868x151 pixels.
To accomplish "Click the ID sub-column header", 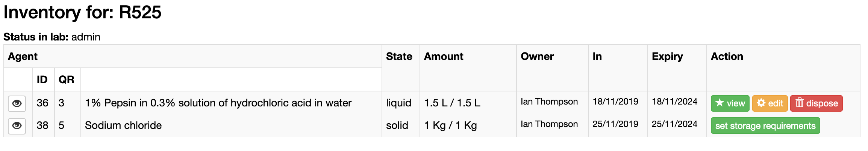I will pos(42,80).
